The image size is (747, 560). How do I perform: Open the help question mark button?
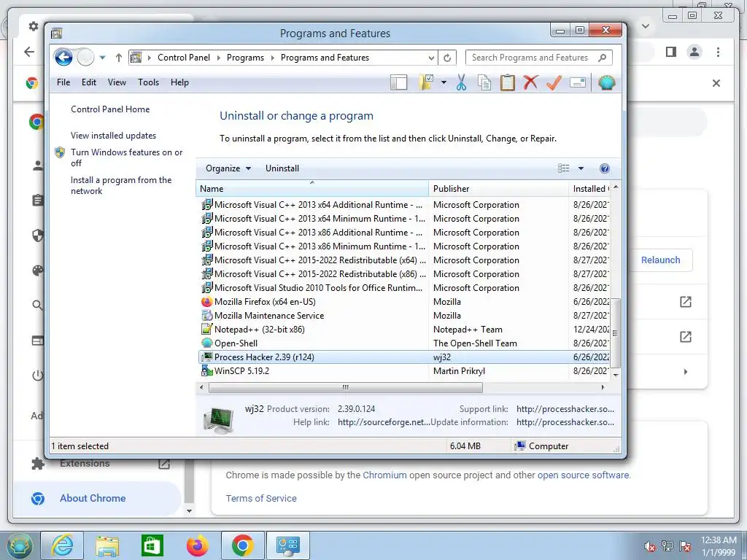click(605, 168)
